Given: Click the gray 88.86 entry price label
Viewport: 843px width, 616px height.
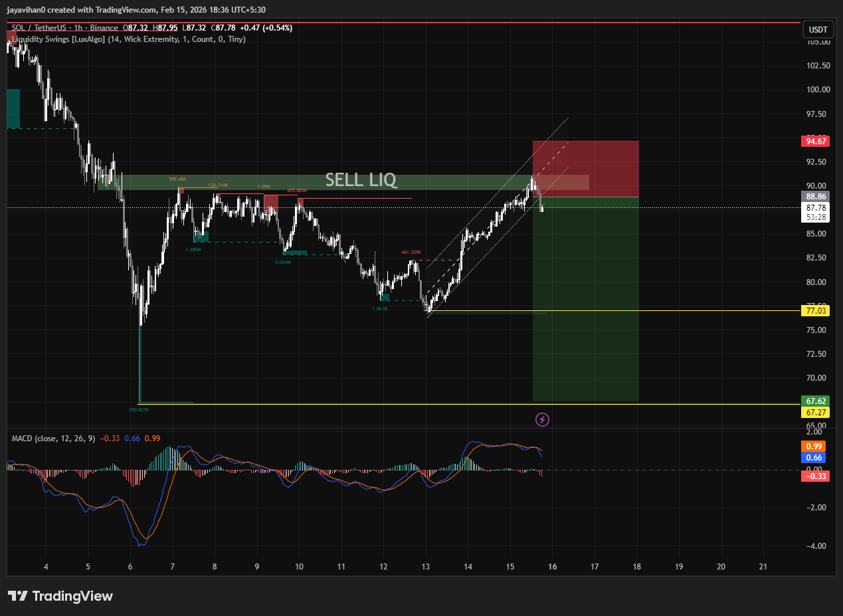Looking at the screenshot, I should tap(816, 197).
